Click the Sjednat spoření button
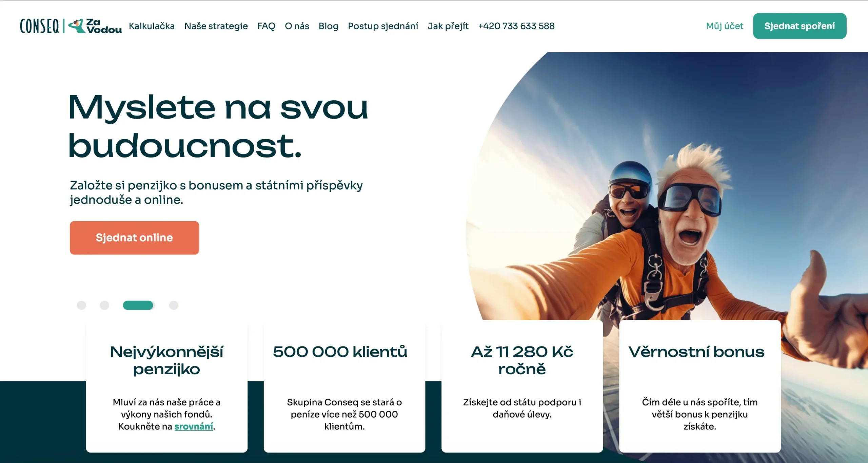This screenshot has width=868, height=463. 800,26
